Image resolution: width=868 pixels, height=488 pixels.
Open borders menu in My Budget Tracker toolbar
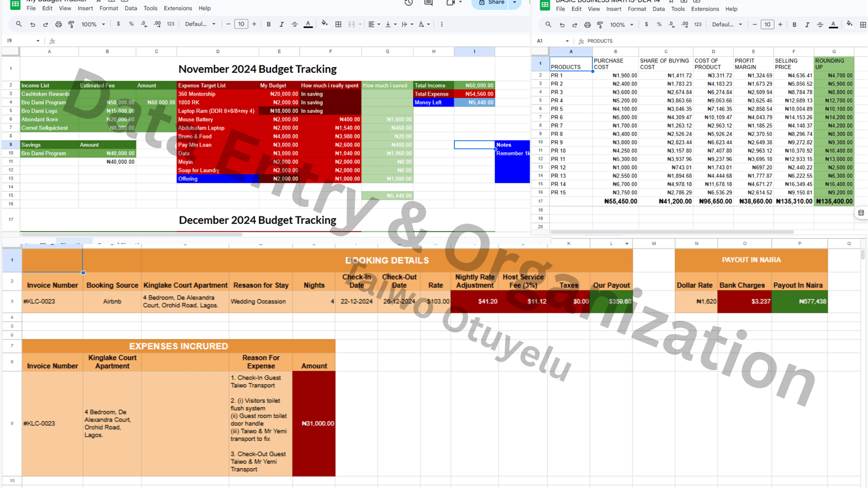[x=339, y=24]
